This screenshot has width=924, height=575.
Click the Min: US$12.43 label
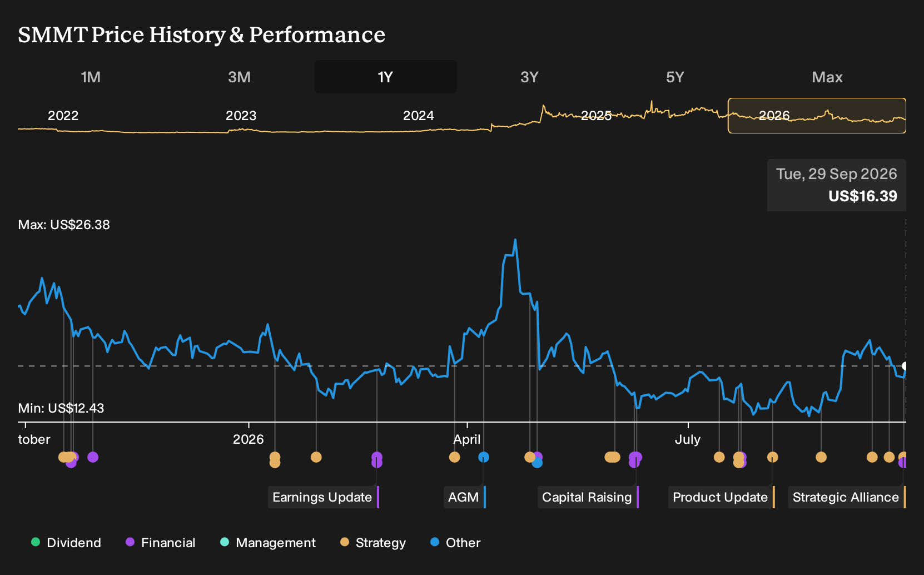(61, 408)
